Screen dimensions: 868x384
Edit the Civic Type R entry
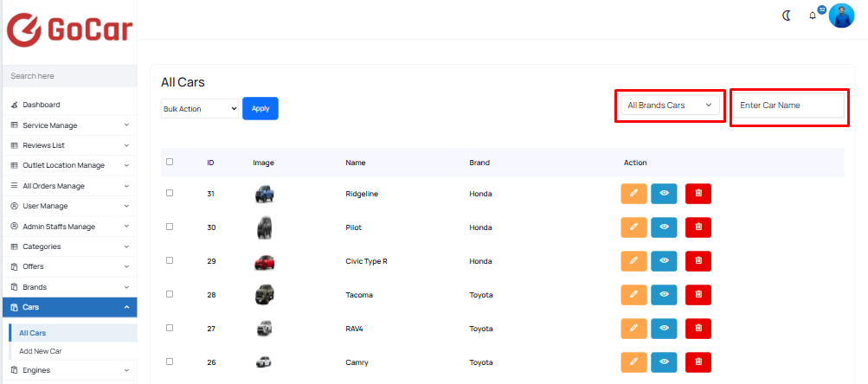[633, 261]
